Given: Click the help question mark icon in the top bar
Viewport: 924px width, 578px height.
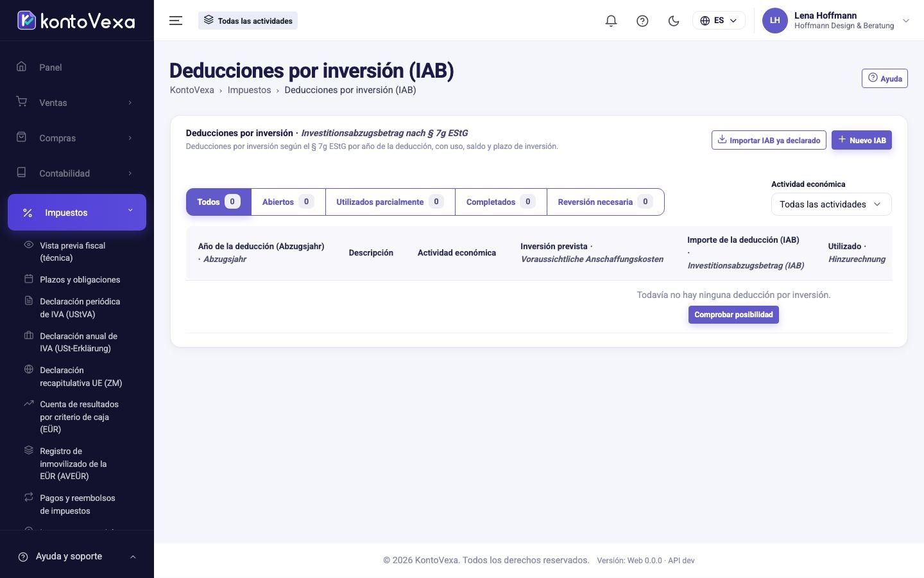Looking at the screenshot, I should coord(642,21).
